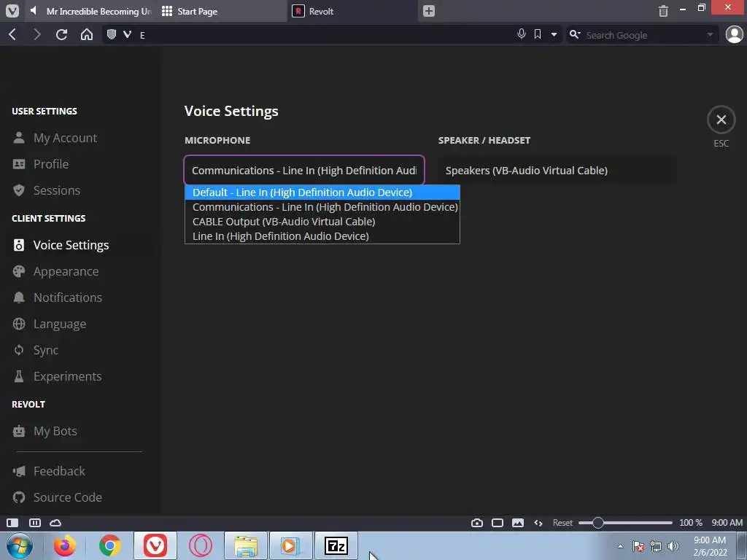747x560 pixels.
Task: Mute the audio-playing tab speaker icon
Action: (34, 10)
